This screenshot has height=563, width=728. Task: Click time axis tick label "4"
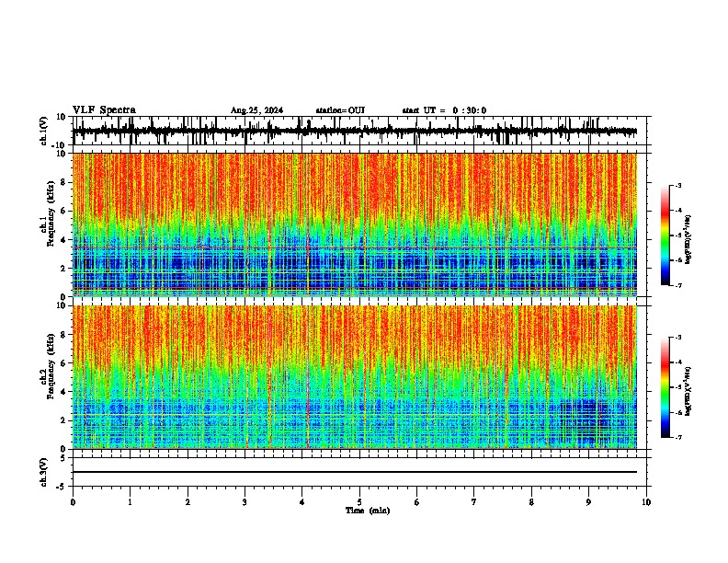[302, 502]
